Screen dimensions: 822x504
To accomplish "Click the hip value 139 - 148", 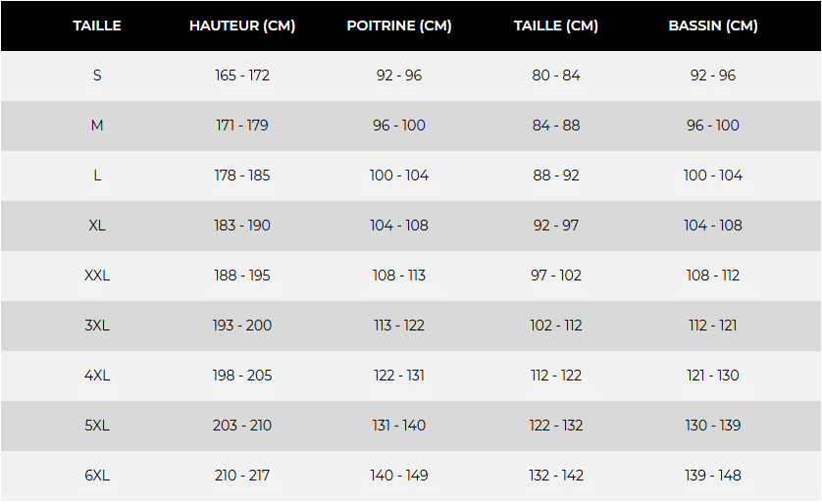I will click(x=713, y=476).
